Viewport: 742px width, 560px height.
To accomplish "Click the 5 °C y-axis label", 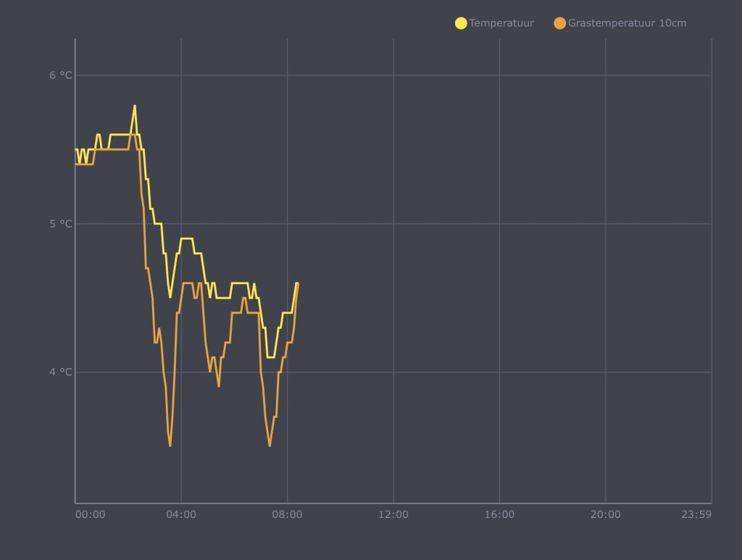I will [x=61, y=224].
